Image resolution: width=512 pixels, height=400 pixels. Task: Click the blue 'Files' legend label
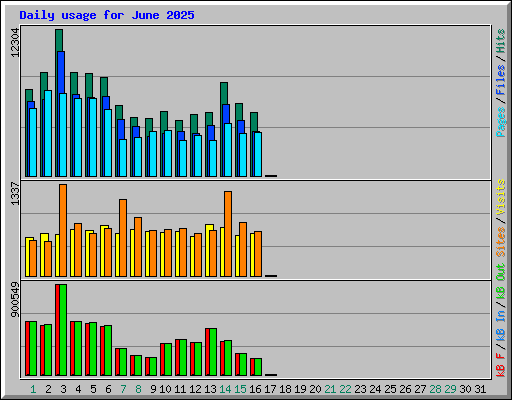point(501,80)
